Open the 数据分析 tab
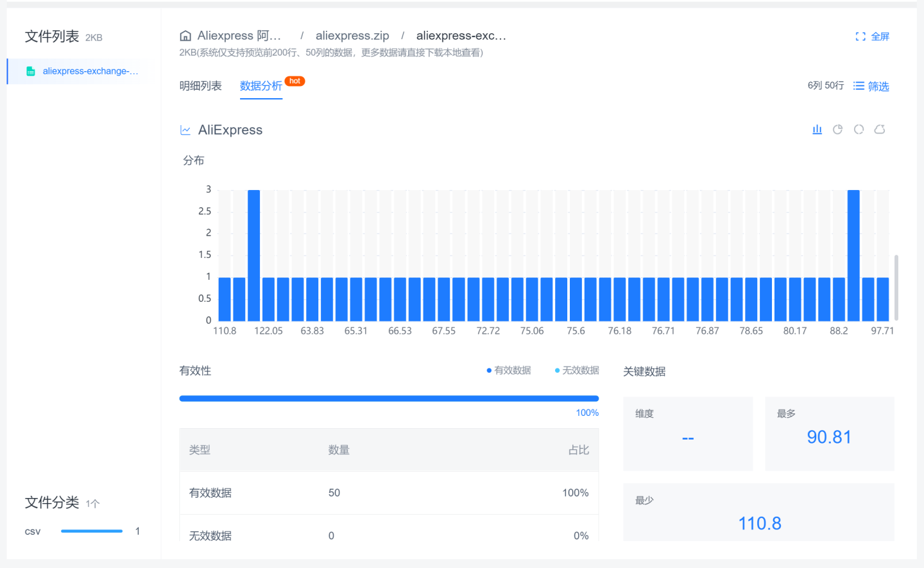The width and height of the screenshot is (924, 568). (x=261, y=86)
